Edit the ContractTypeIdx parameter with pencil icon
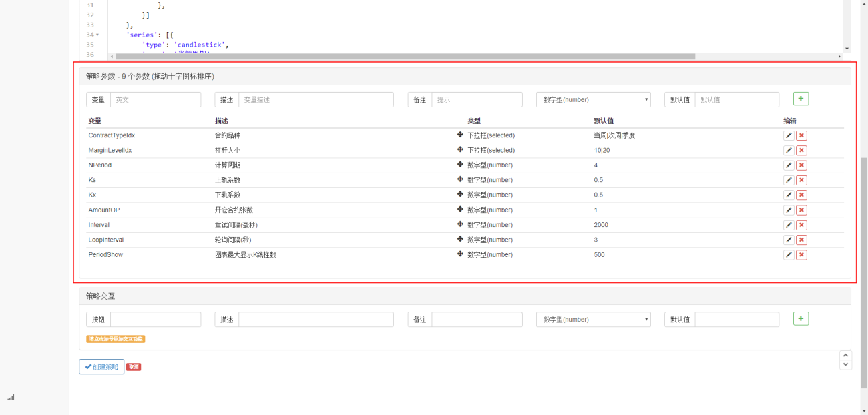 click(789, 135)
